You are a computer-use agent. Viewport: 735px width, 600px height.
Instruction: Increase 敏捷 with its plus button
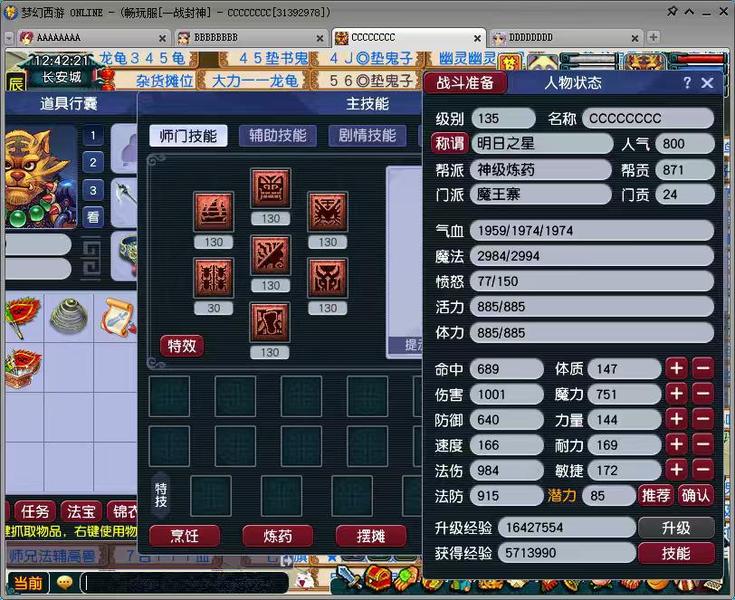[676, 469]
